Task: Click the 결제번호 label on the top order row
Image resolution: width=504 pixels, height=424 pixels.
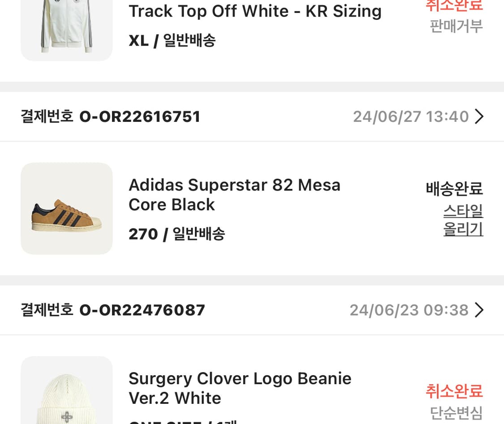Action: pyautogui.click(x=47, y=116)
